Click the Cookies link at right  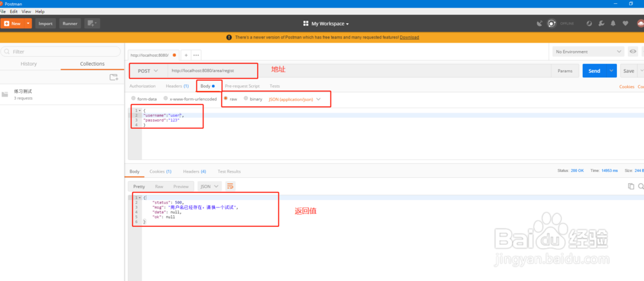[x=627, y=86]
